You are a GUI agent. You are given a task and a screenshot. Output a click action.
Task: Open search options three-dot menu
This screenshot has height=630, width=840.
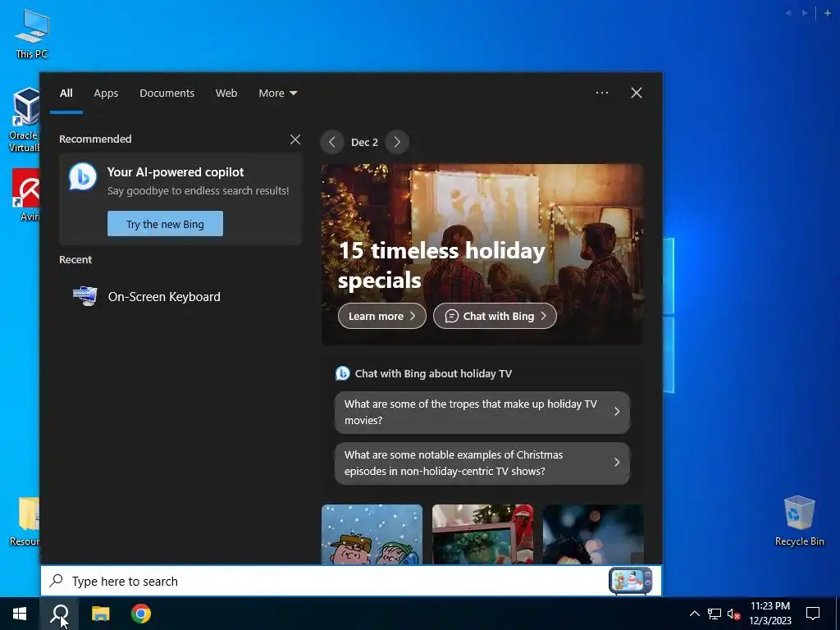pos(602,93)
